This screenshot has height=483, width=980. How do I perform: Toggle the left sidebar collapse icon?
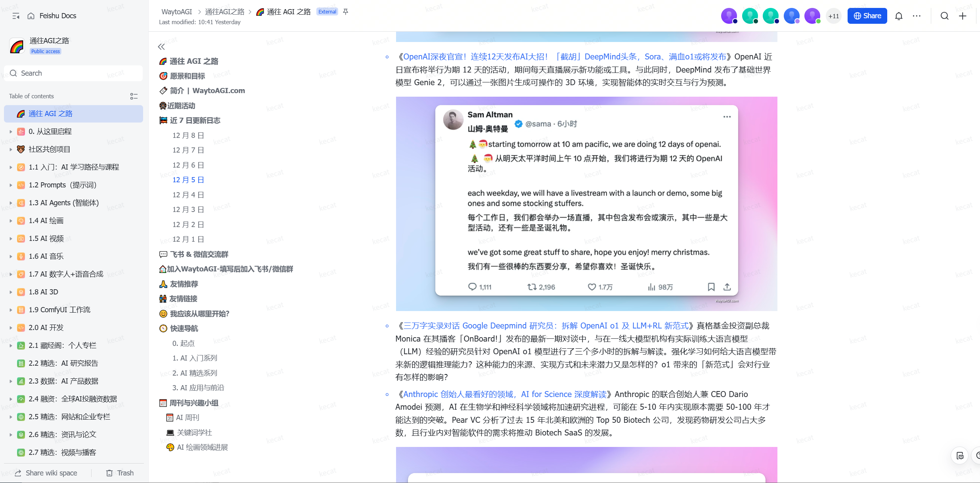click(16, 16)
